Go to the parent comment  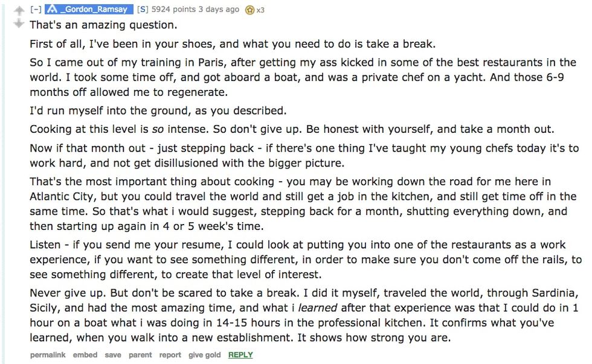tap(140, 355)
